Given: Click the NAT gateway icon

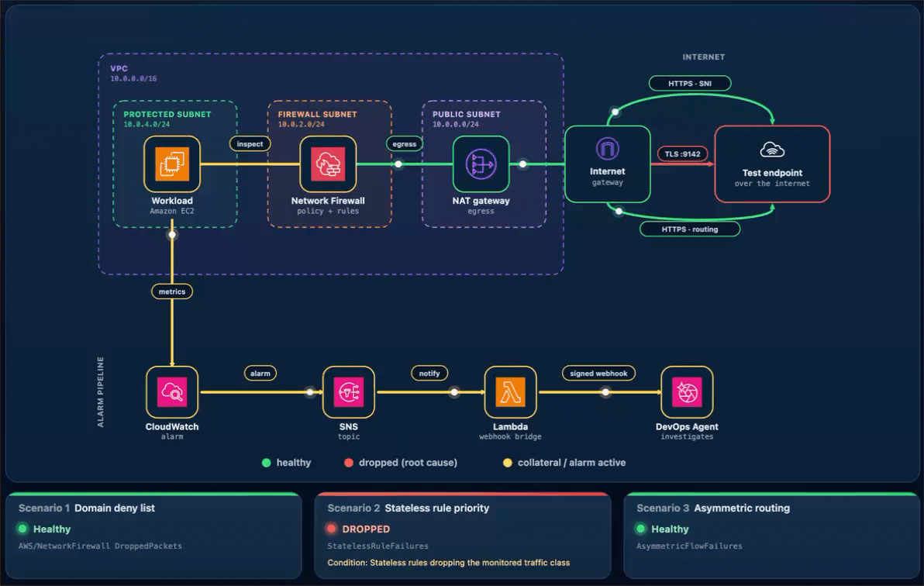Looking at the screenshot, I should point(481,164).
